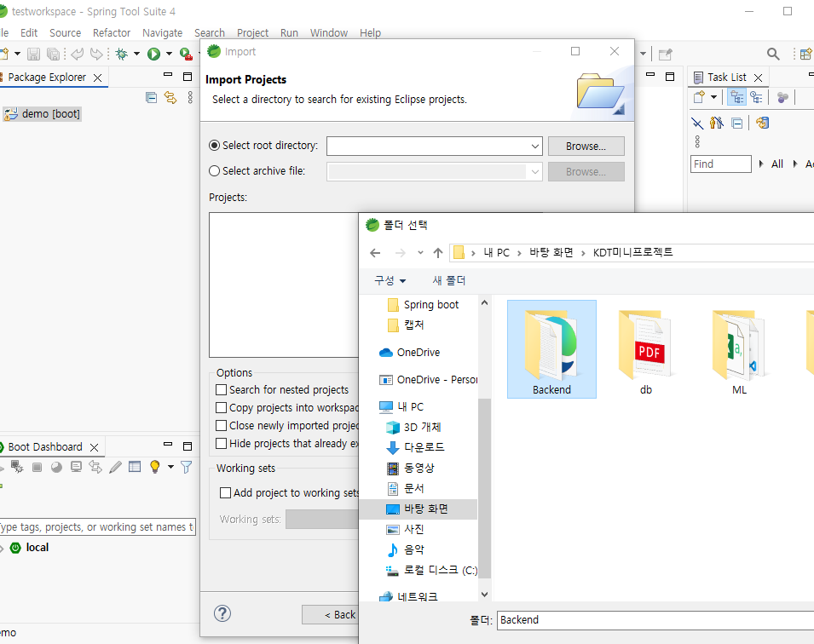Viewport: 814px width, 644px height.
Task: Select the 'Select archive file' radio button
Action: pyautogui.click(x=214, y=170)
